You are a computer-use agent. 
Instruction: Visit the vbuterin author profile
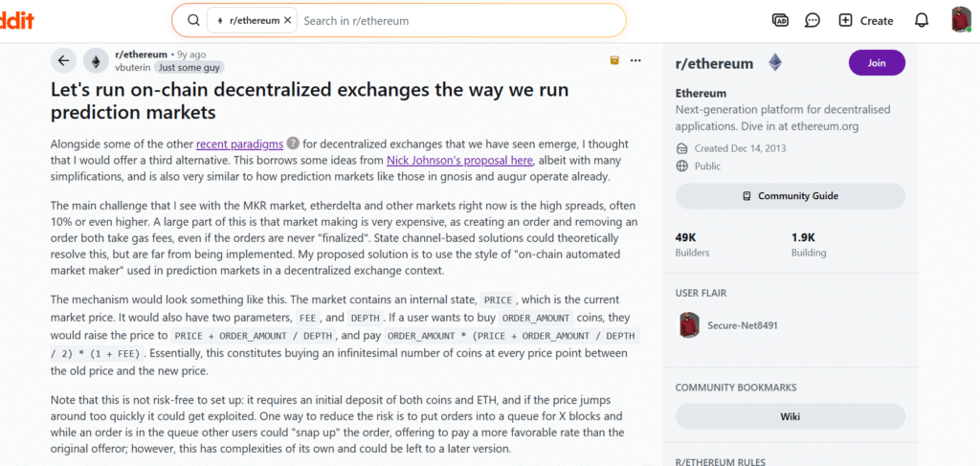(x=133, y=68)
